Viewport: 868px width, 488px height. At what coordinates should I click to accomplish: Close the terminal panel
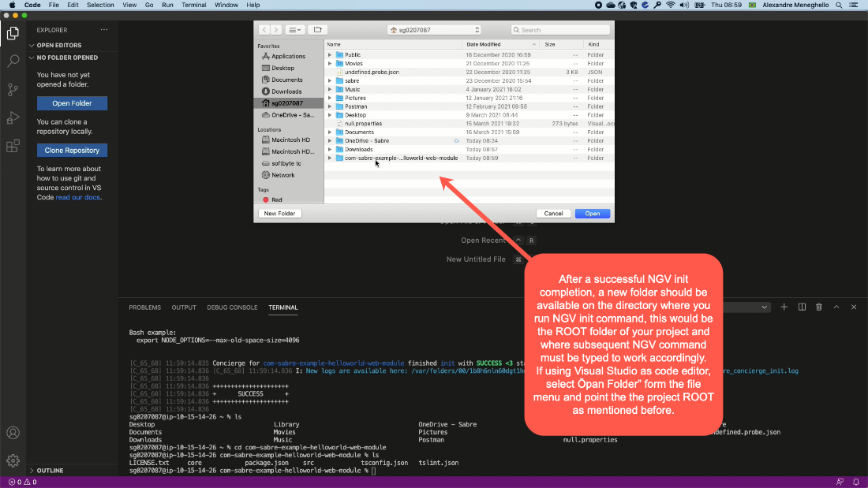(854, 307)
